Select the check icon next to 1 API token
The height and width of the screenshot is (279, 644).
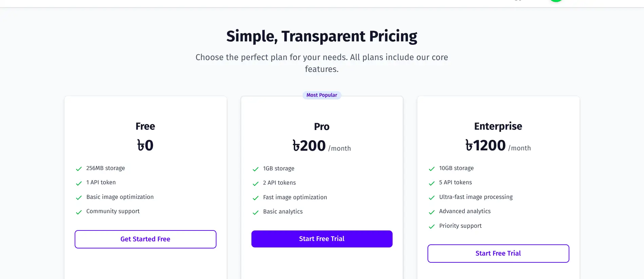click(79, 183)
